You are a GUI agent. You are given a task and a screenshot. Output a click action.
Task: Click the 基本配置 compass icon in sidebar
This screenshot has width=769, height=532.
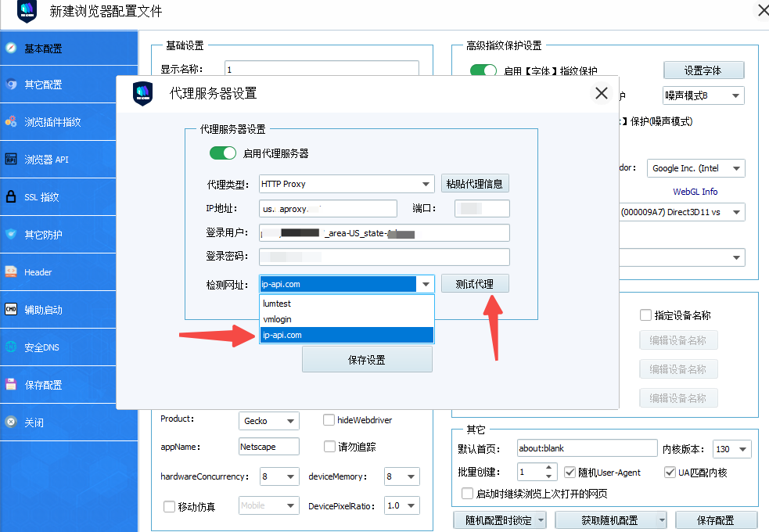click(11, 49)
